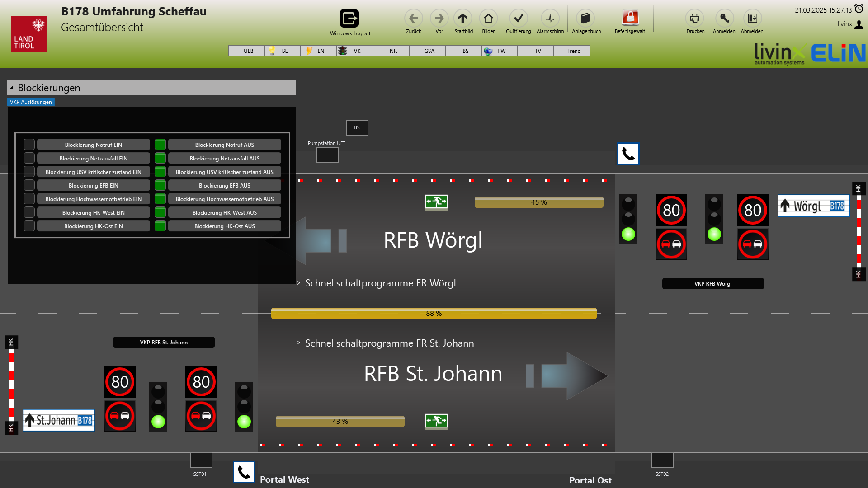Toggle indicator beside Blockierung Notruf EIN
Screen dimensions: 868x488
(29, 145)
